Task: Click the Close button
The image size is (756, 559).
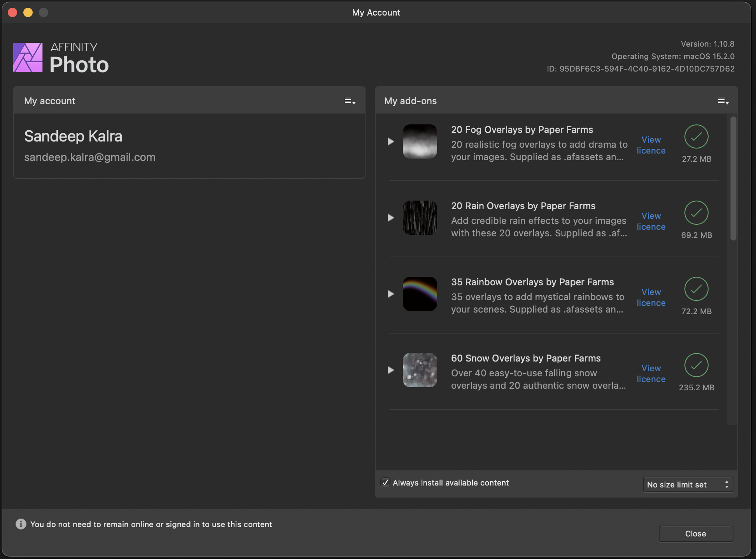Action: [696, 534]
